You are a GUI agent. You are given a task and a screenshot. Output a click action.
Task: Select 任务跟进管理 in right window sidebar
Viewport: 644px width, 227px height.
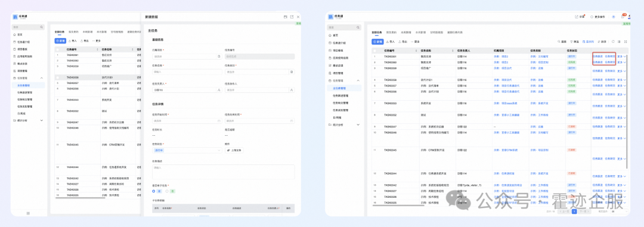(x=340, y=95)
